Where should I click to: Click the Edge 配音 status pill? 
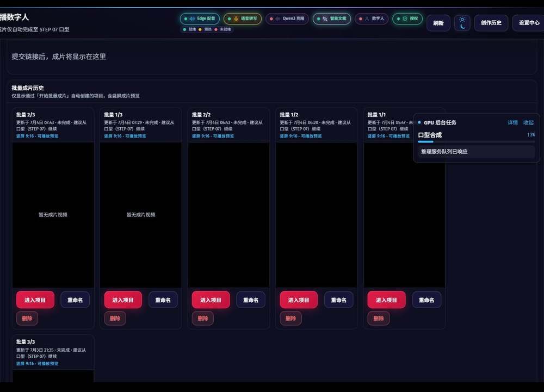200,18
